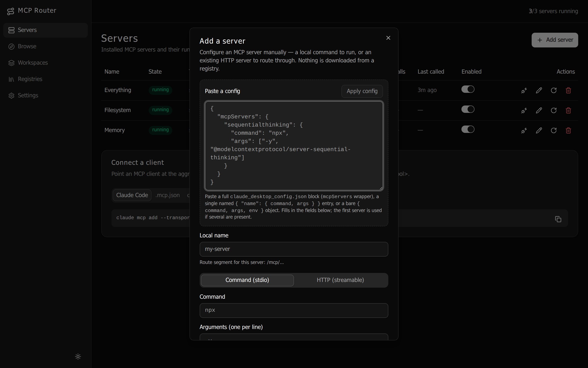588x368 pixels.
Task: Restart the Memory server
Action: 554,130
